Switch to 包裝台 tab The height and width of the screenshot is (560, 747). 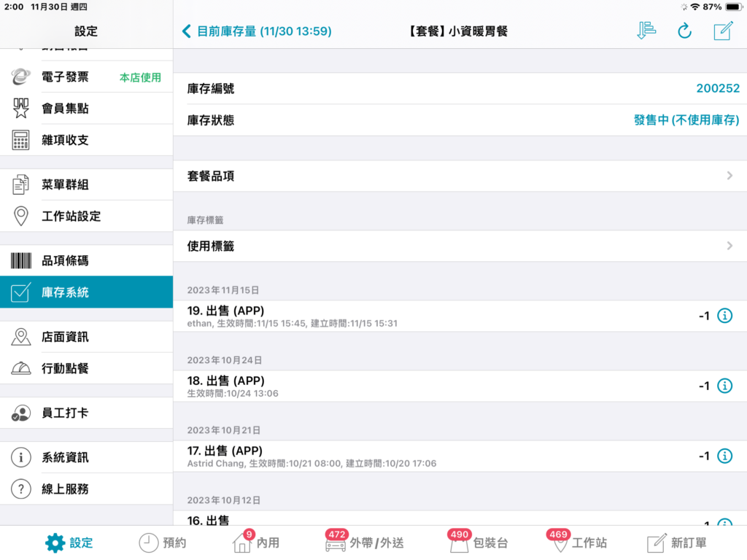point(478,542)
